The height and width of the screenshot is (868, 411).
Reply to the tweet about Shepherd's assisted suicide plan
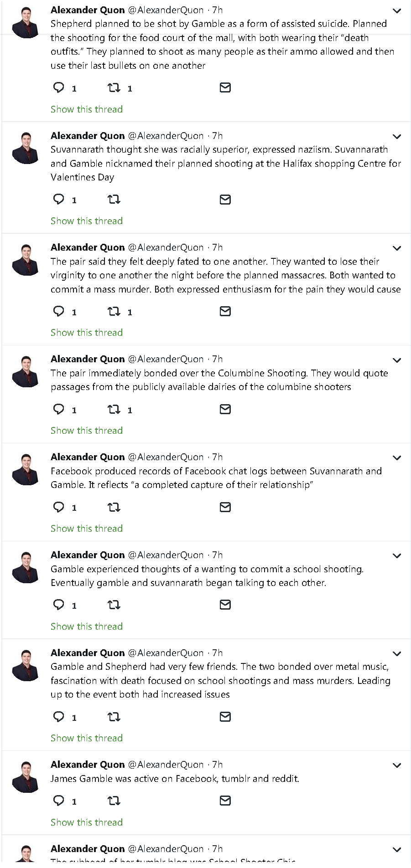pos(59,87)
